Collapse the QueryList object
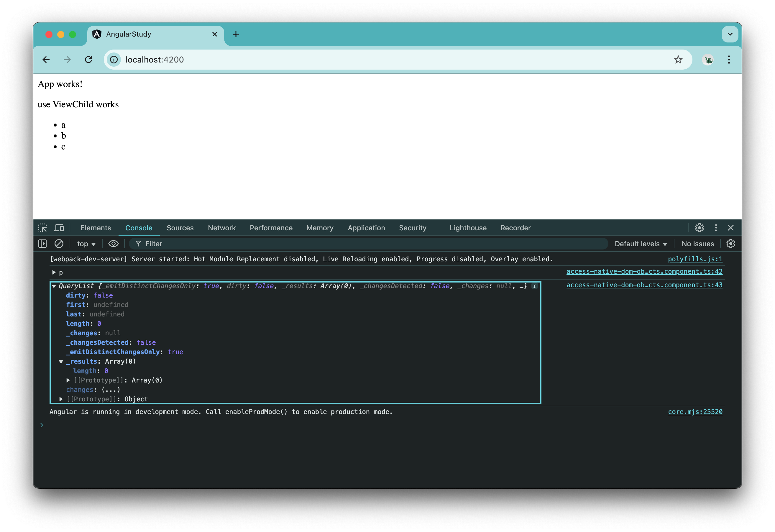This screenshot has height=532, width=775. [54, 286]
